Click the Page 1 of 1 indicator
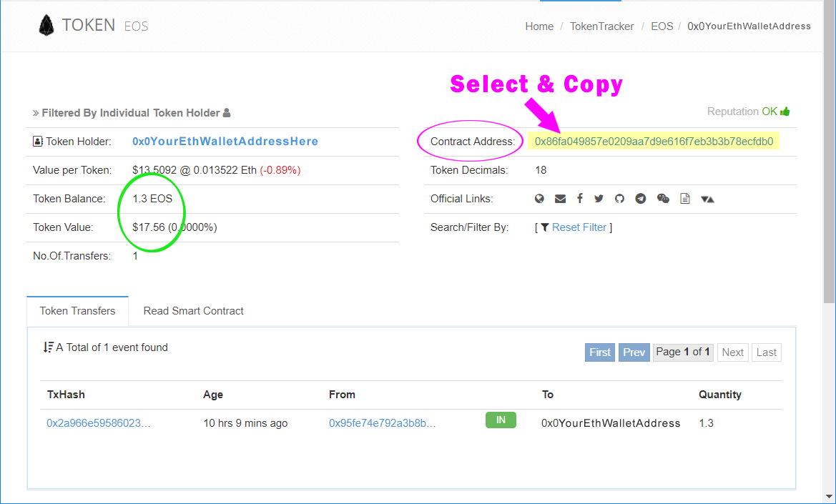Viewport: 836px width, 504px height. [x=683, y=352]
